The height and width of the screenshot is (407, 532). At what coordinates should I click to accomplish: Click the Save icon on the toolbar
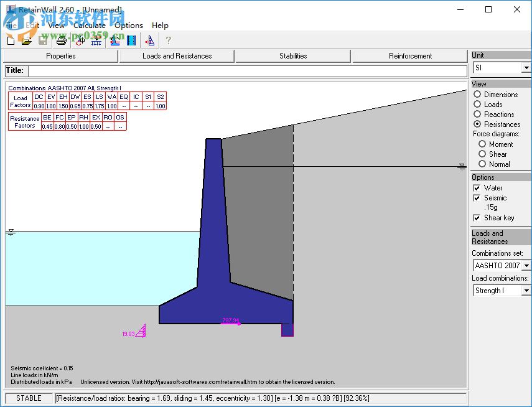(x=43, y=40)
